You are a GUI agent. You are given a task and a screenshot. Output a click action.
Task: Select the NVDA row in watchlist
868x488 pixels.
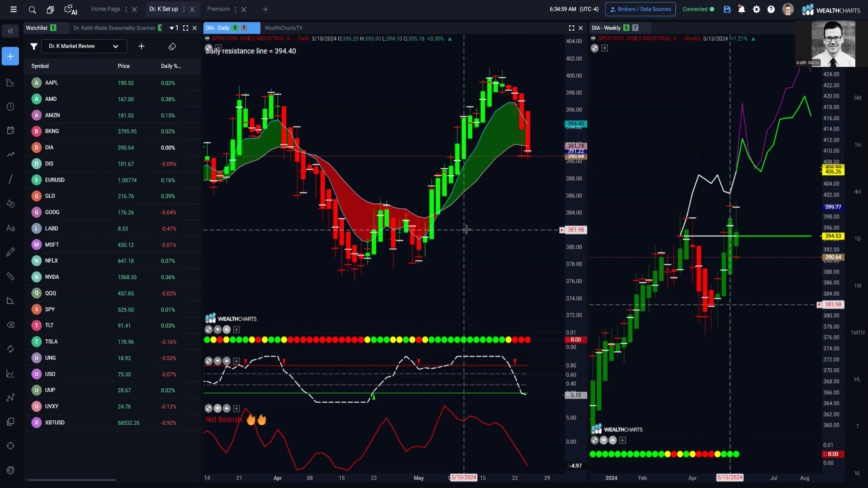[x=112, y=277]
